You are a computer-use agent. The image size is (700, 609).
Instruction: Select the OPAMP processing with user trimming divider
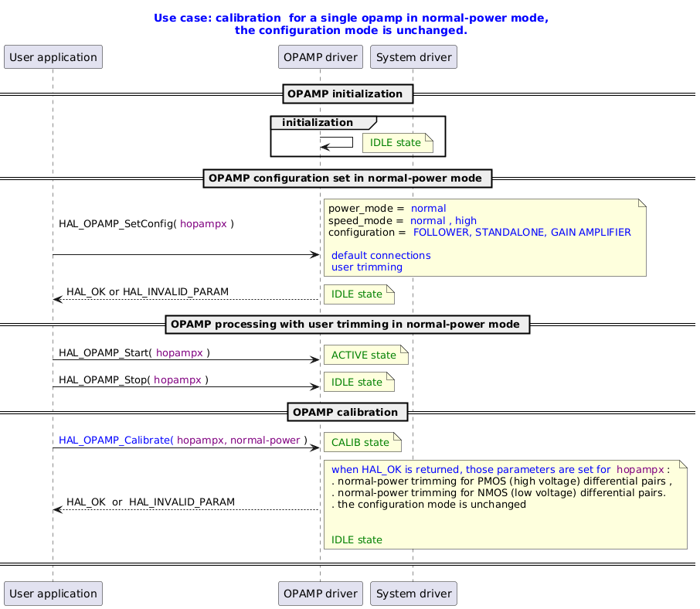coord(348,325)
